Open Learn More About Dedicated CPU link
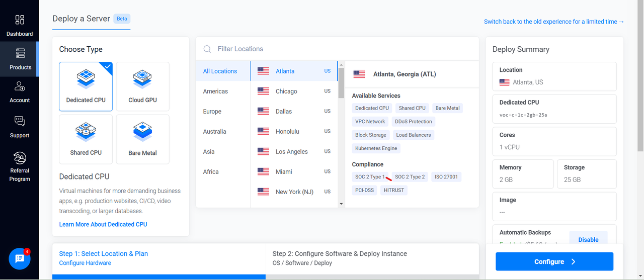This screenshot has height=280, width=644. coord(103,224)
